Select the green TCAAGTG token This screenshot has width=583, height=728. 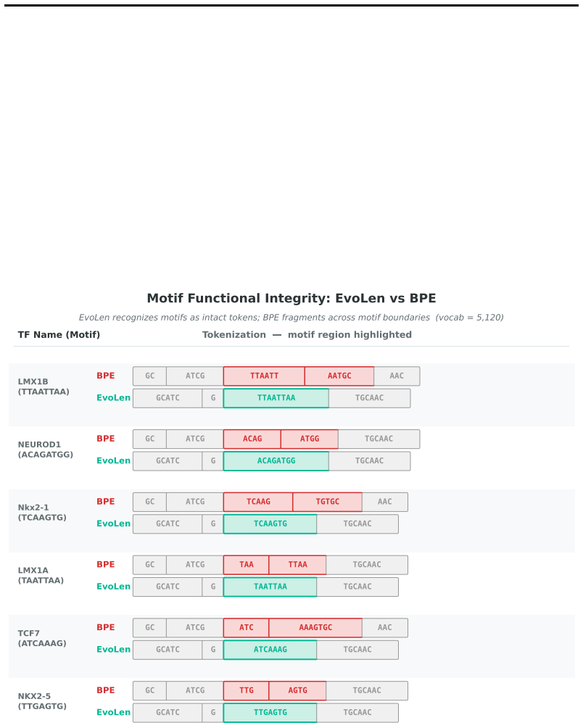coord(270,524)
